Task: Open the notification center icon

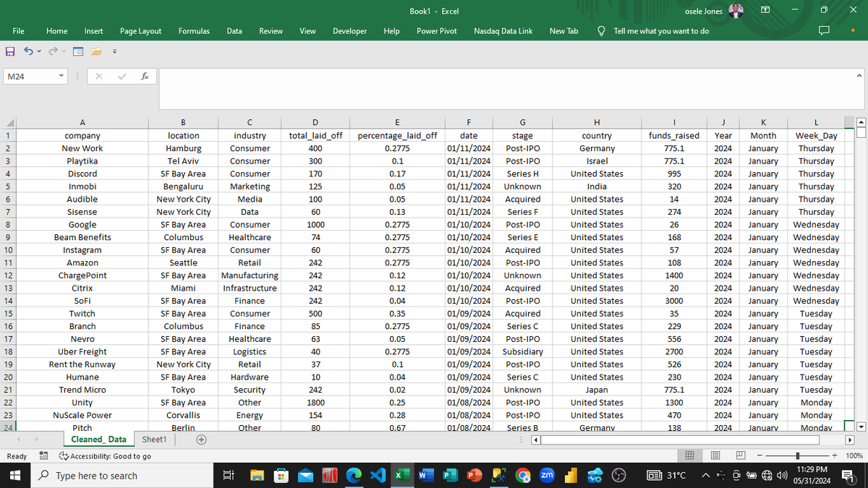Action: (848, 475)
